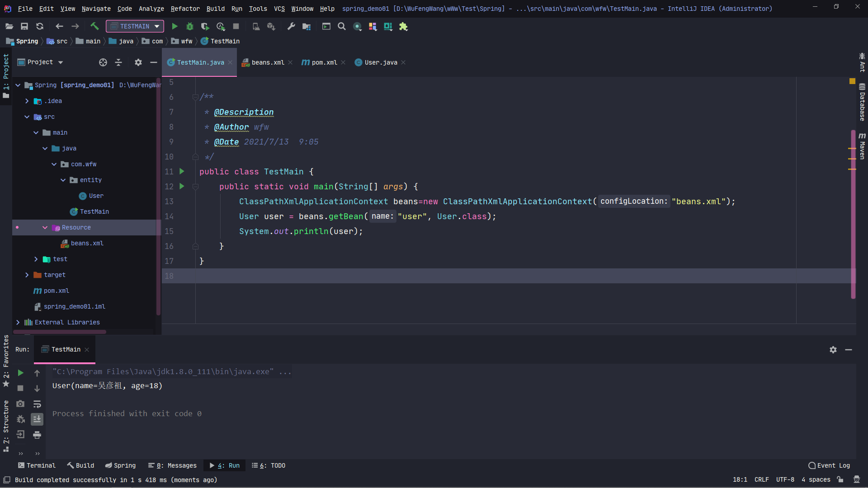This screenshot has width=868, height=488.
Task: Open the 6: TODO tool window
Action: 269,465
